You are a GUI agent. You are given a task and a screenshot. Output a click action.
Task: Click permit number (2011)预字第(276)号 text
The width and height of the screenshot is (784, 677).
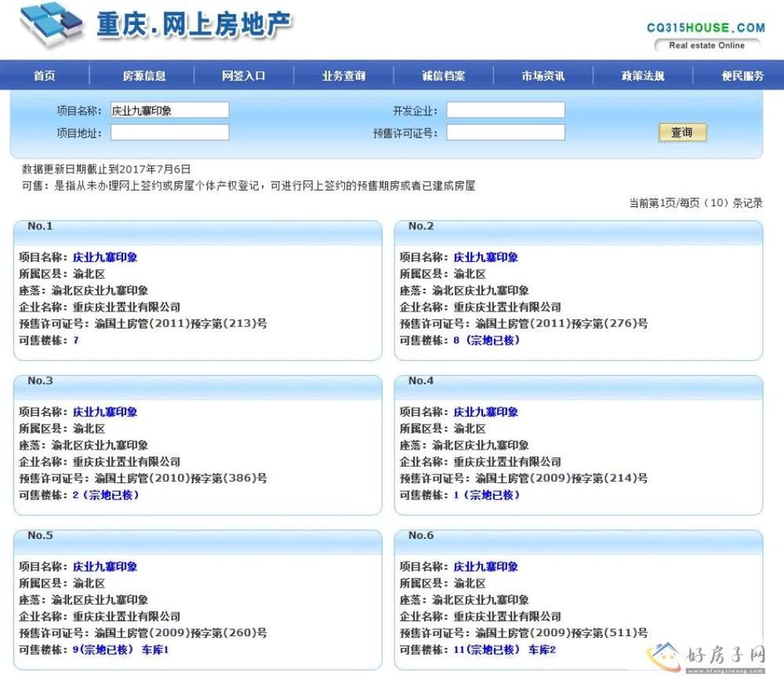589,324
